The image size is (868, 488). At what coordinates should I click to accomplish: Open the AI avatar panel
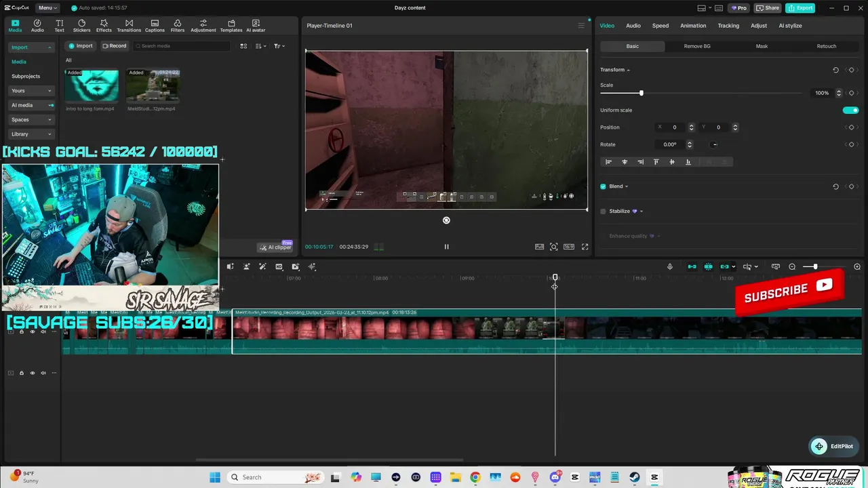click(256, 26)
